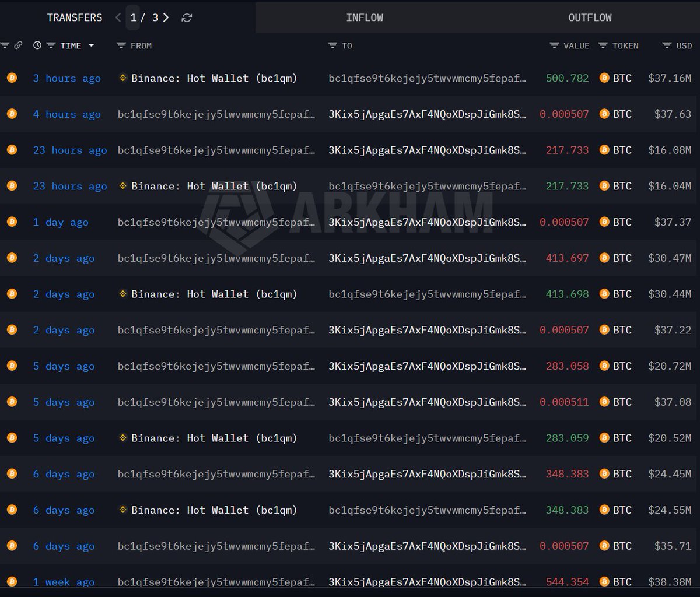The width and height of the screenshot is (700, 597).
Task: Click the value 348.383 in $24.45M row
Action: [568, 474]
